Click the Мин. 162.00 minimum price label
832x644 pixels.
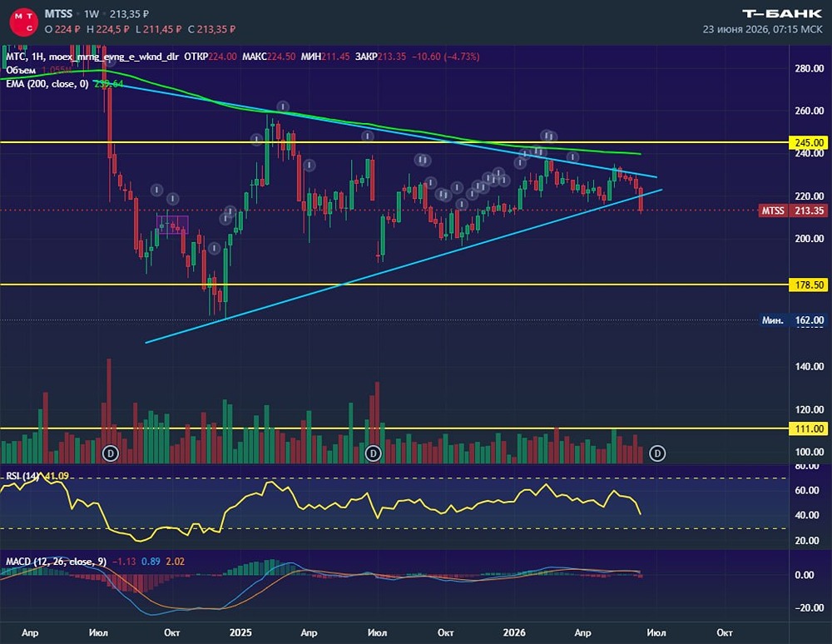[x=793, y=320]
